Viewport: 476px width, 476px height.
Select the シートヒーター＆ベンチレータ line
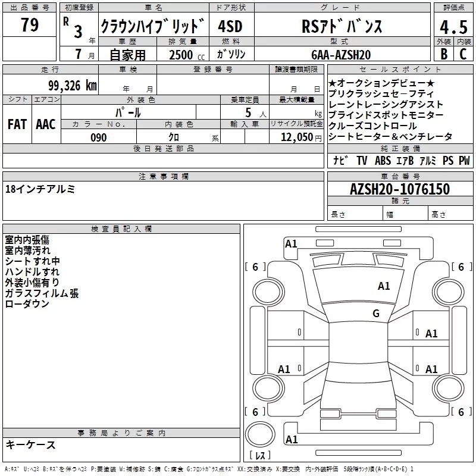[390, 137]
